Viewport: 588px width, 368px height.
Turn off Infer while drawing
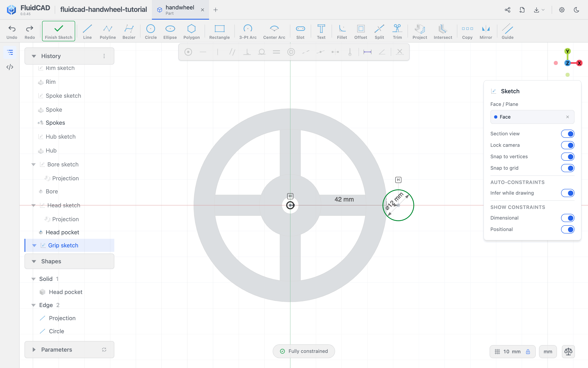568,193
